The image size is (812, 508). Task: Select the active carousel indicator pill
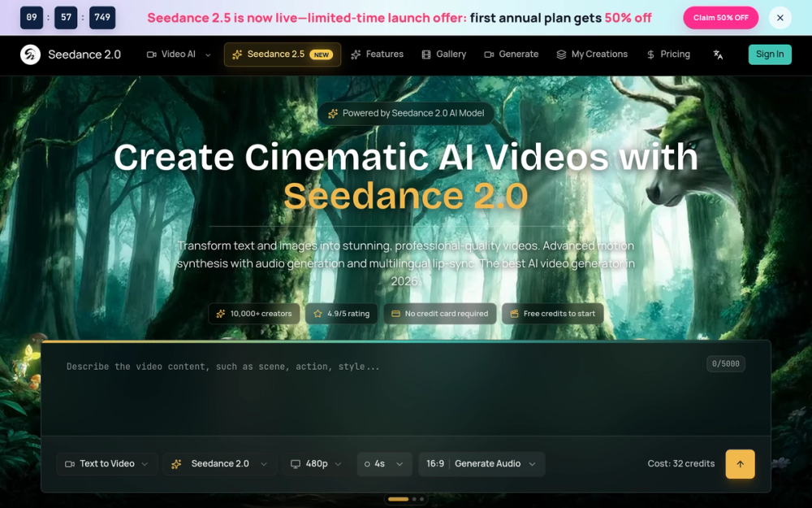point(398,499)
